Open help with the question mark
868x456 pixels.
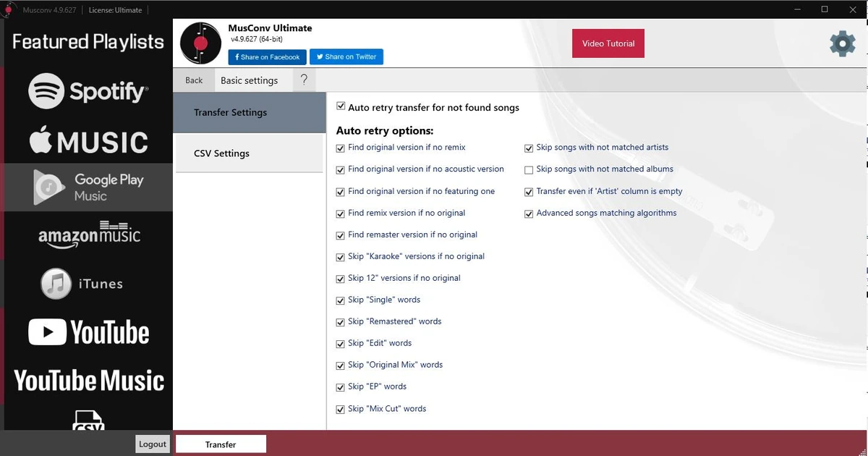coord(304,80)
